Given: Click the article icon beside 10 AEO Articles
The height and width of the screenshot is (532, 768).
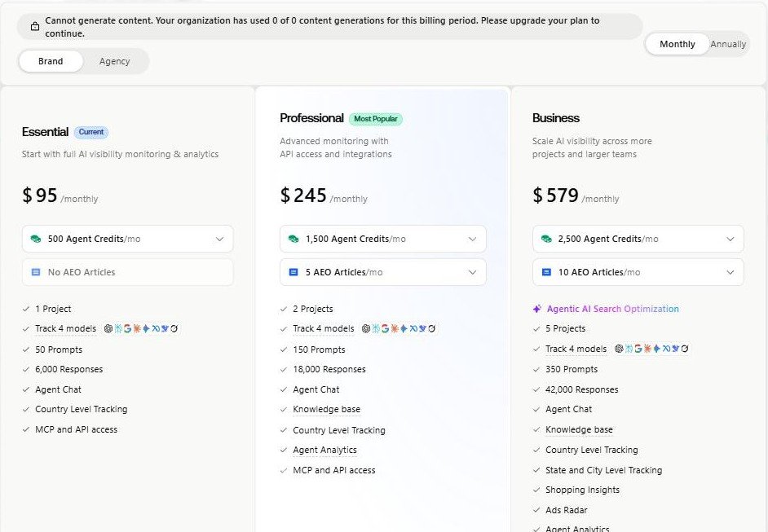Looking at the screenshot, I should pyautogui.click(x=546, y=272).
